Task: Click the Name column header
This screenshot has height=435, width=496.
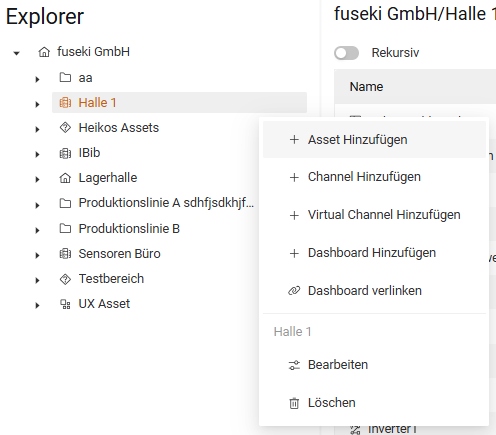Action: pos(366,87)
